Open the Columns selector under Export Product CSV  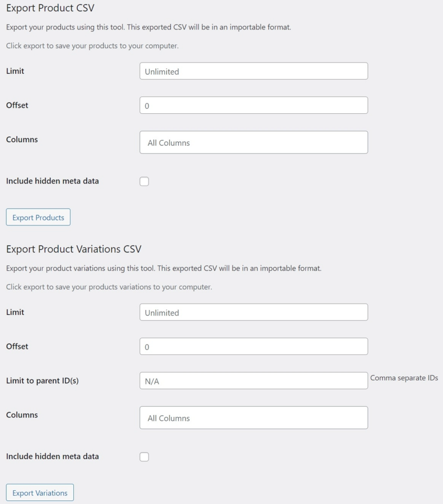pyautogui.click(x=253, y=142)
